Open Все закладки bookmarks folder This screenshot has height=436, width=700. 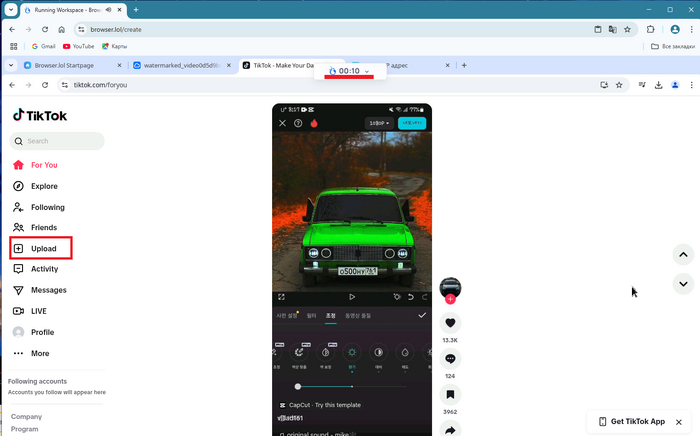click(673, 46)
